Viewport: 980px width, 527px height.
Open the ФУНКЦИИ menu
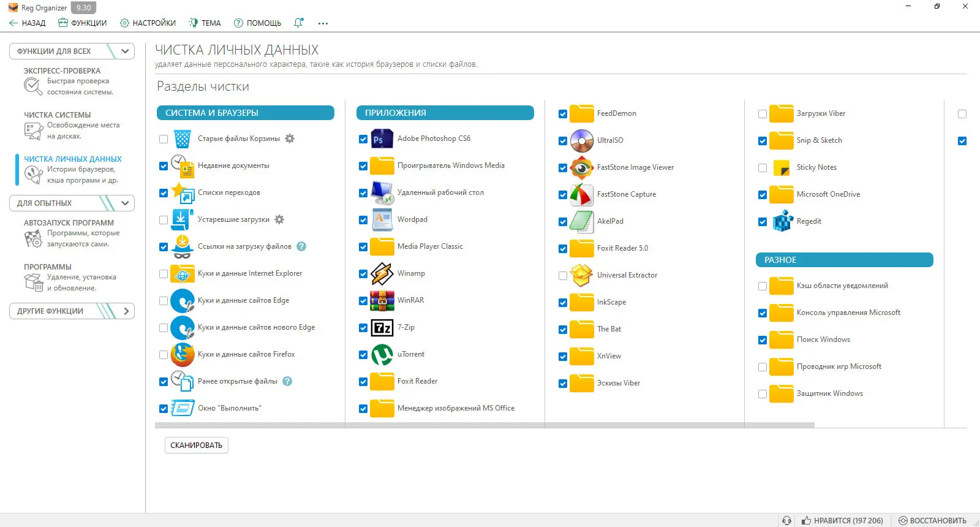82,23
